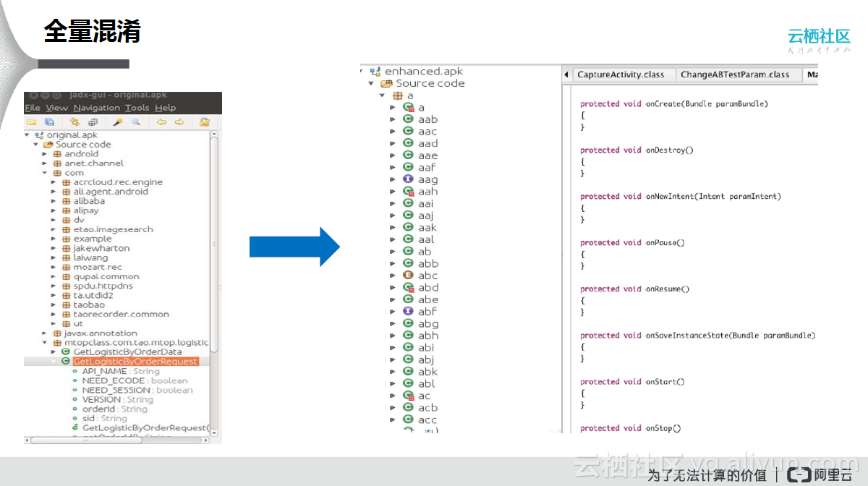Image resolution: width=868 pixels, height=486 pixels.
Task: Click the save all toolbar icon
Action: [x=49, y=122]
